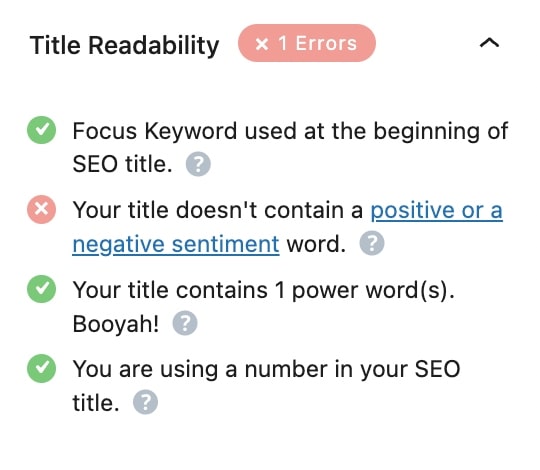Open help icon next to Booyah!
Viewport: 540px width, 470px height.
[185, 323]
